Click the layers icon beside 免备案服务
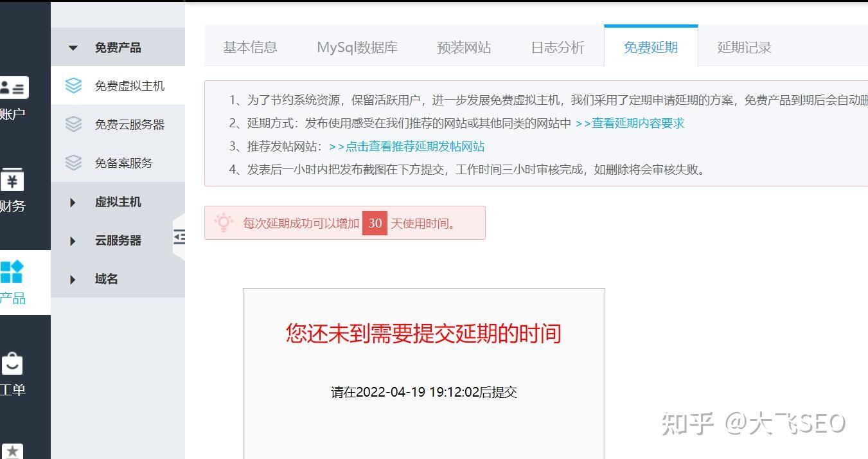Viewport: 868px width, 459px height. coord(74,163)
